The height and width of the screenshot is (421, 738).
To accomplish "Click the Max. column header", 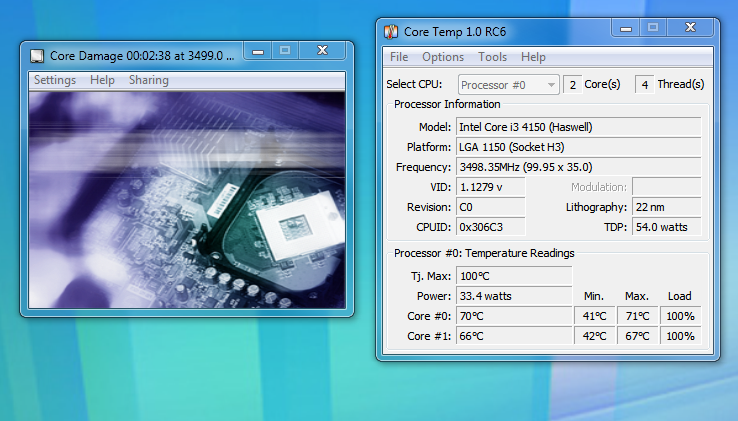I will tap(637, 296).
